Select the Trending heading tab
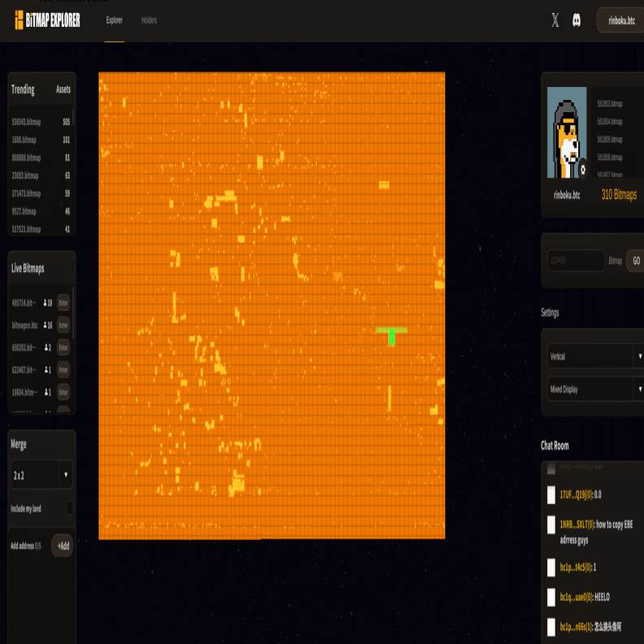 [23, 89]
